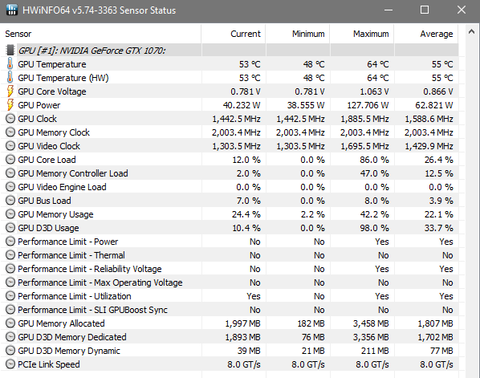The width and height of the screenshot is (480, 378).
Task: Select the GPU D3D Memory Dedicated row
Action: [230, 337]
